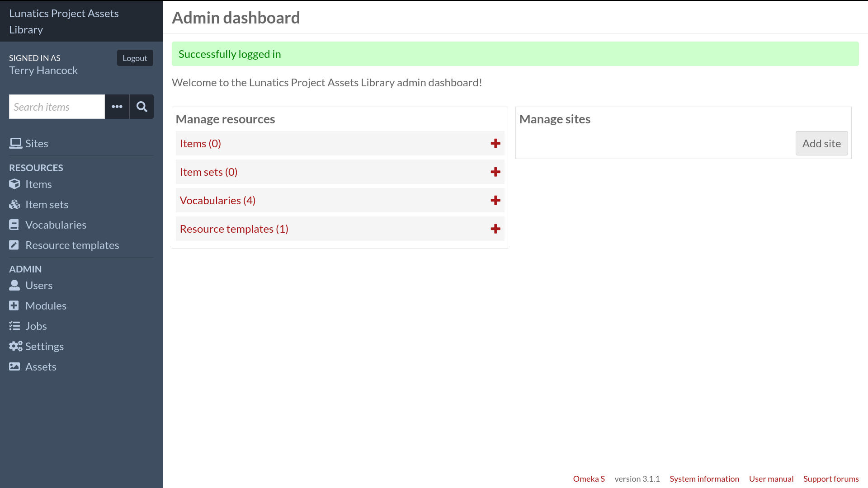This screenshot has height=488, width=868.
Task: Click the plus icon to add Items
Action: coord(495,143)
